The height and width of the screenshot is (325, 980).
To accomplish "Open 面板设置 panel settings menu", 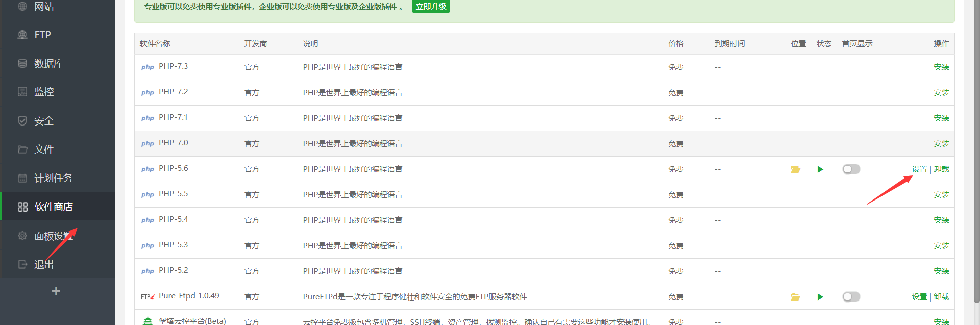I will 53,236.
